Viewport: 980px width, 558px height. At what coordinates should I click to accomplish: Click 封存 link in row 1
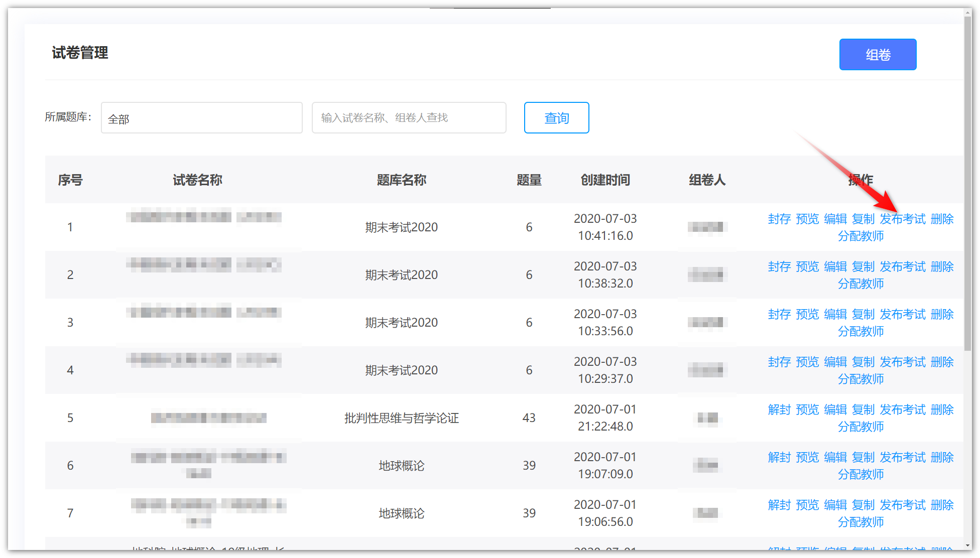779,219
